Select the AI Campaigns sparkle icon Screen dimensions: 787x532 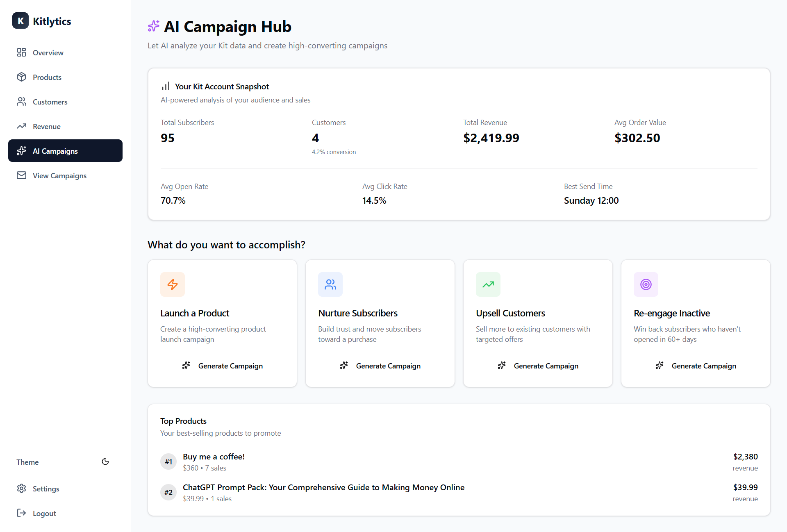21,151
